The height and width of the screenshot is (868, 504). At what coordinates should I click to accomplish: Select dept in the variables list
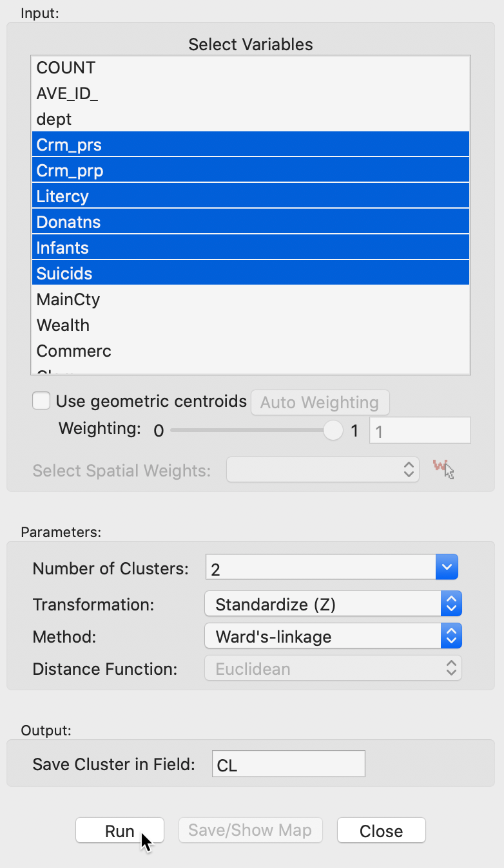pyautogui.click(x=251, y=119)
